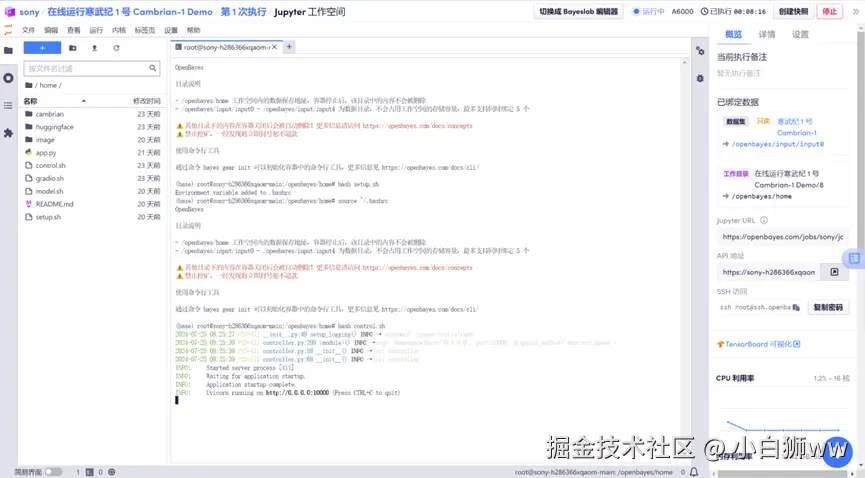This screenshot has width=865, height=478.
Task: Switch to the 详情 tab
Action: click(767, 34)
